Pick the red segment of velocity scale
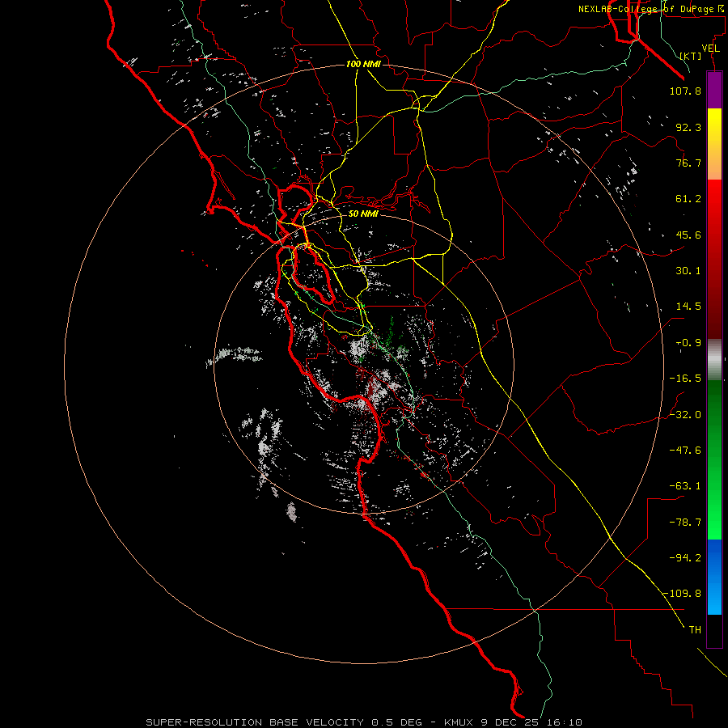728x728 pixels. pyautogui.click(x=714, y=259)
